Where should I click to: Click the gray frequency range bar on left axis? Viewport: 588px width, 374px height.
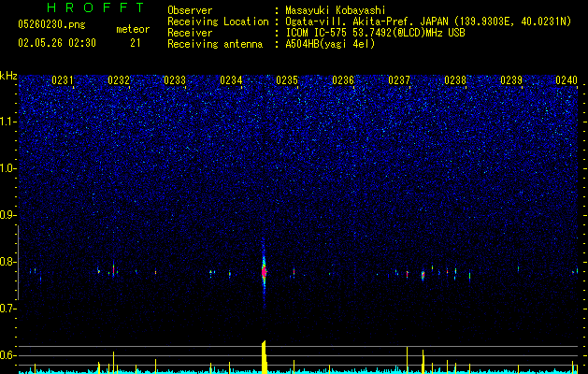(x=18, y=263)
